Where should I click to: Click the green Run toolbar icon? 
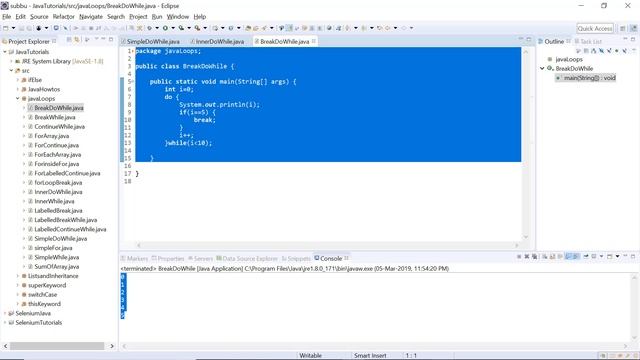tap(165, 28)
